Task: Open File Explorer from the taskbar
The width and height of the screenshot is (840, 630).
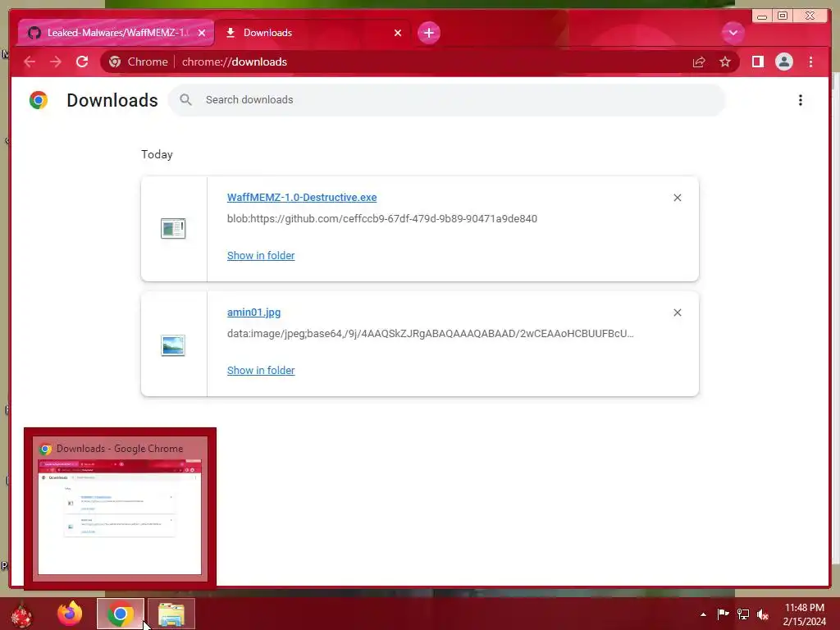Action: [171, 614]
